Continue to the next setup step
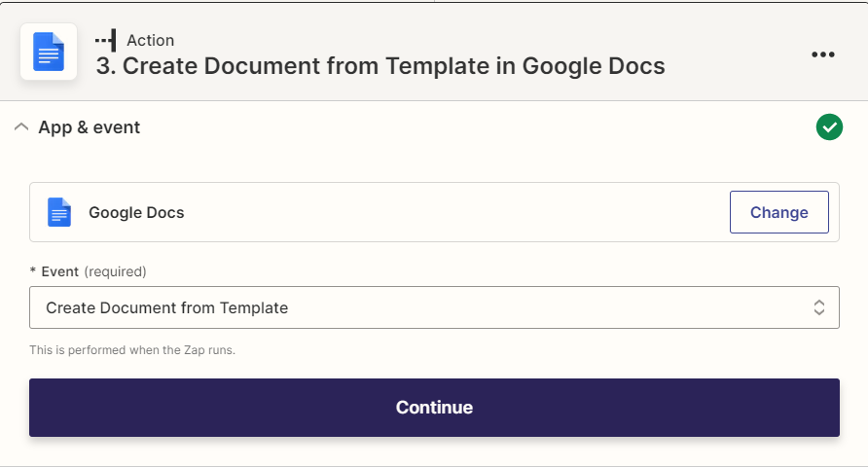The image size is (868, 467). [x=434, y=408]
